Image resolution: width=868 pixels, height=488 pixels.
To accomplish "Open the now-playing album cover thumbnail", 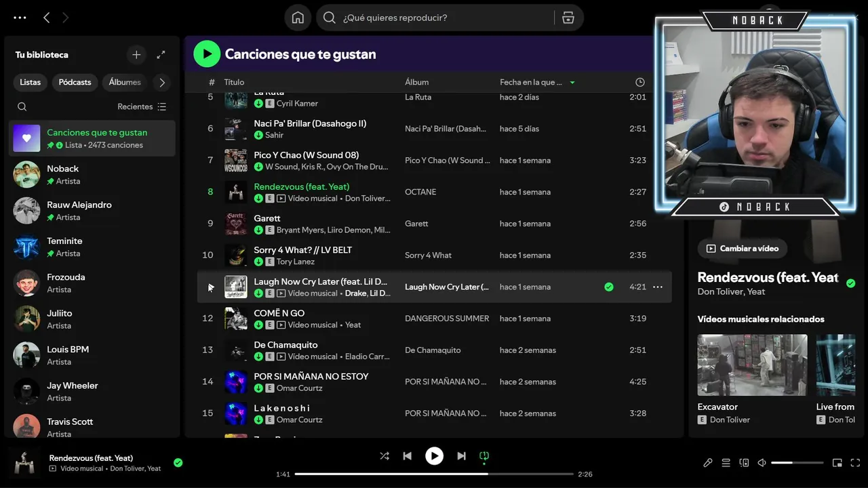I will point(26,463).
